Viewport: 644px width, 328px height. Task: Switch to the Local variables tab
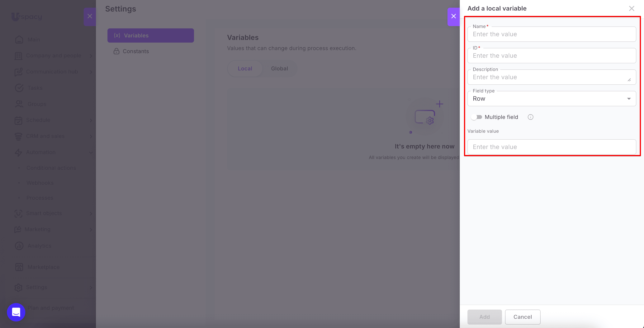pyautogui.click(x=245, y=69)
